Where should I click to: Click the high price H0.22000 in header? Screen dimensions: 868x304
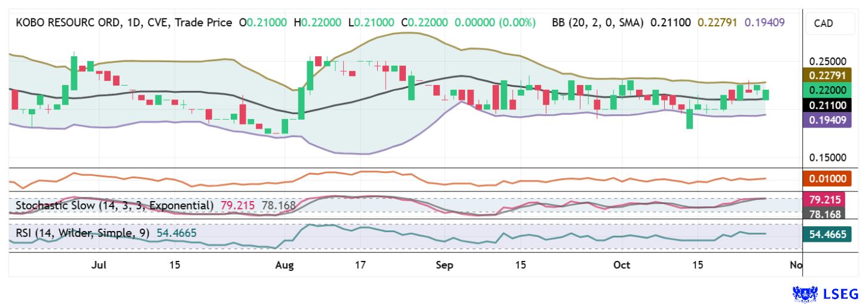point(318,23)
